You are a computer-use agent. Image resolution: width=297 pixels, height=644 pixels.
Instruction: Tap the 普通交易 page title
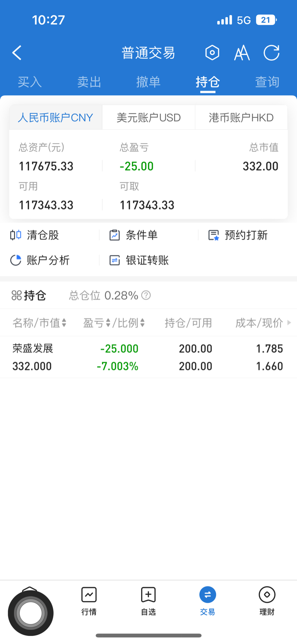[x=148, y=53]
